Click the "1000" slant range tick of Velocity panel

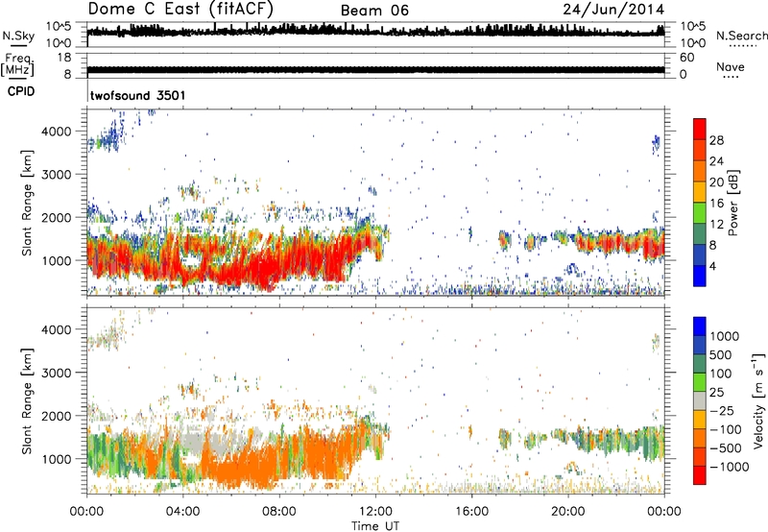click(56, 459)
